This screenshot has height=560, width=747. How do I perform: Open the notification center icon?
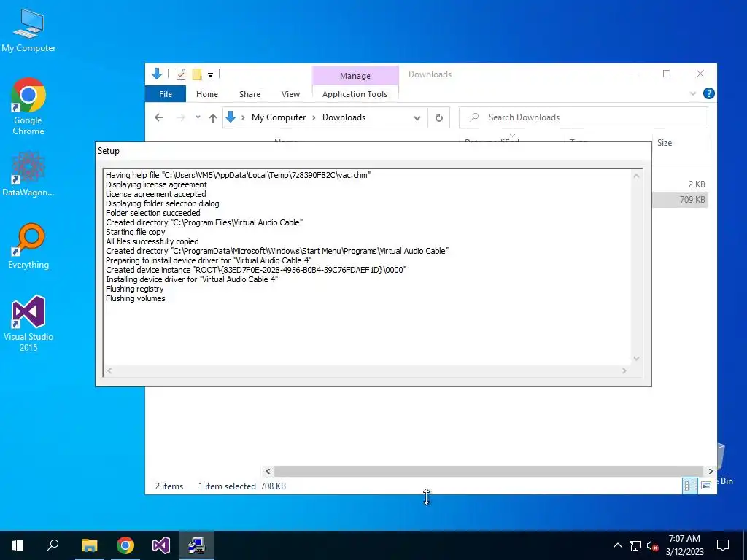[x=723, y=545]
